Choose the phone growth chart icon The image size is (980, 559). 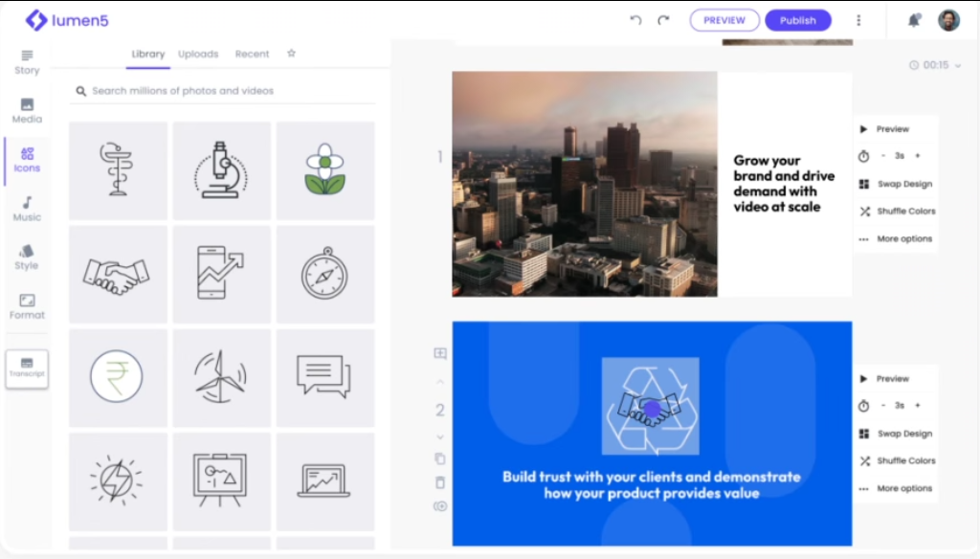[x=222, y=274]
